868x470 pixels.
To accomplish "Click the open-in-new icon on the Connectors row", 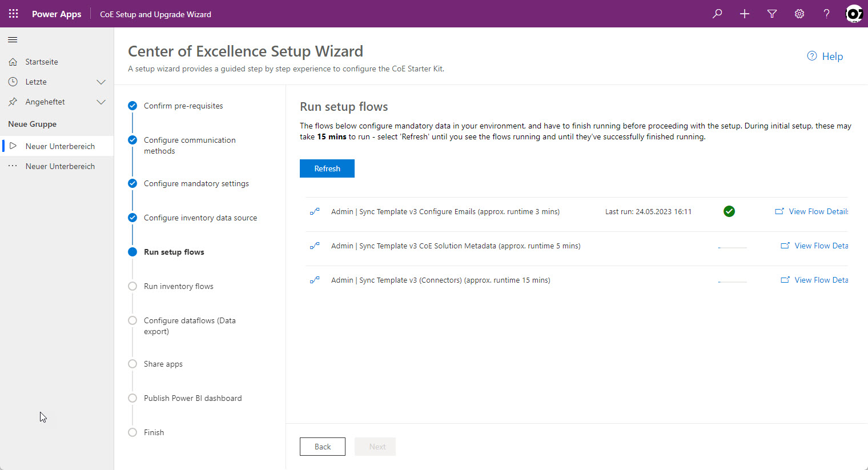I will [x=785, y=280].
